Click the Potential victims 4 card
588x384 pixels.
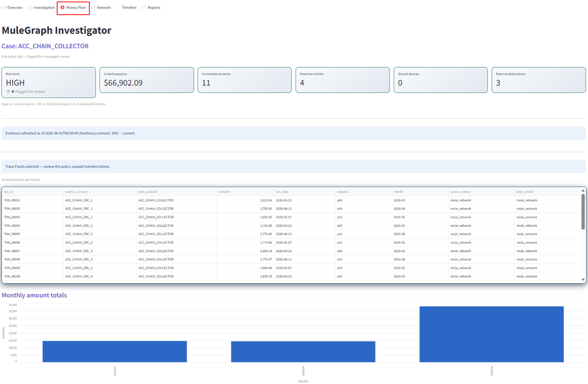point(343,80)
